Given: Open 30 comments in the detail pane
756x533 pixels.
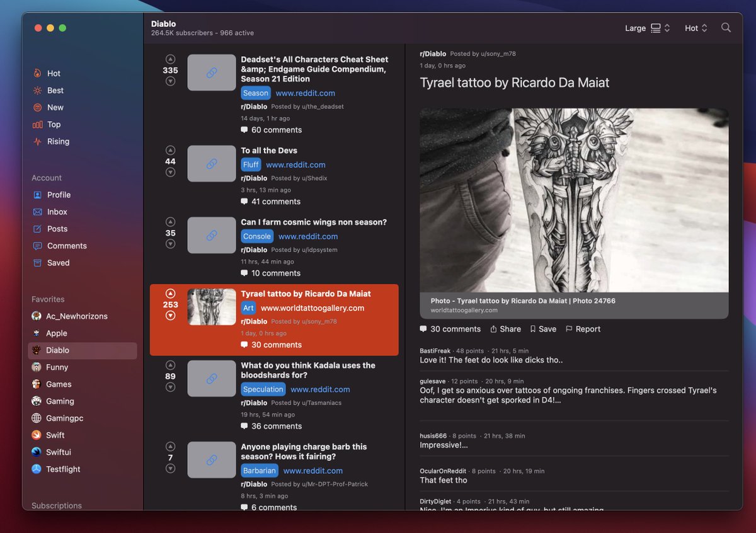Looking at the screenshot, I should [x=450, y=329].
